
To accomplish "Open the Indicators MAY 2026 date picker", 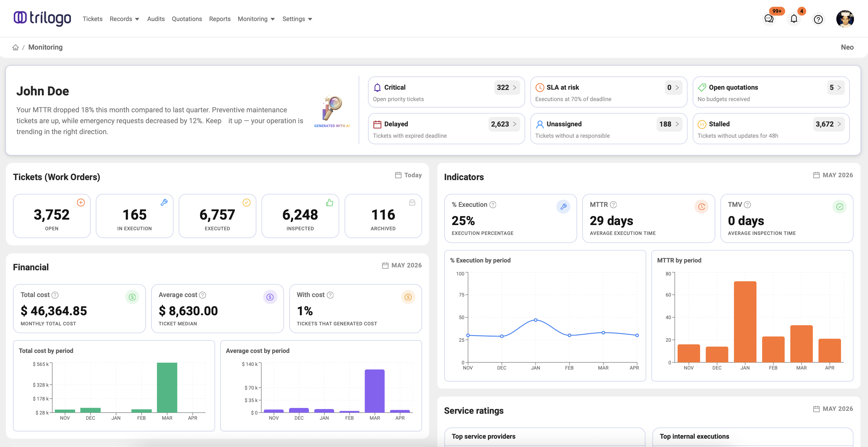I will click(833, 175).
